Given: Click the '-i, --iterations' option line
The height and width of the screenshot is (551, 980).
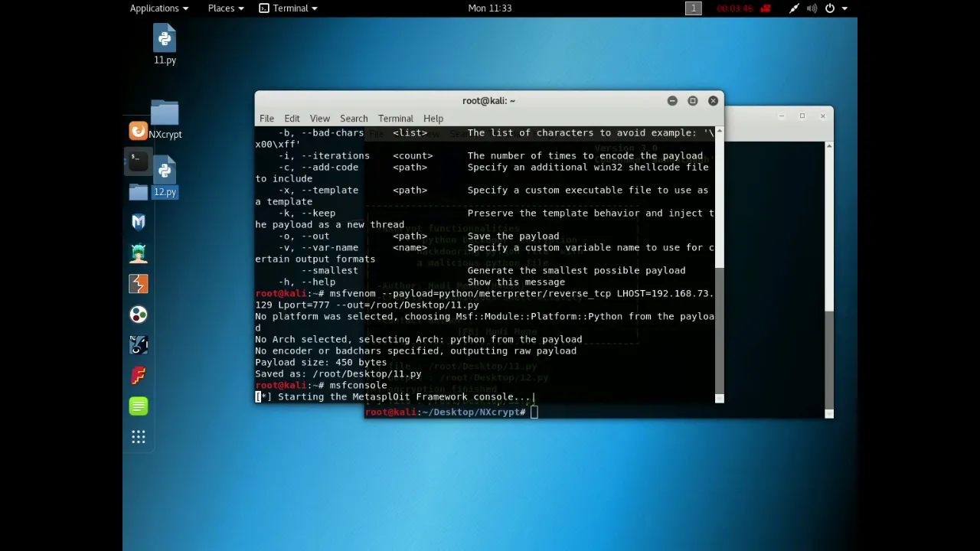Looking at the screenshot, I should (491, 155).
